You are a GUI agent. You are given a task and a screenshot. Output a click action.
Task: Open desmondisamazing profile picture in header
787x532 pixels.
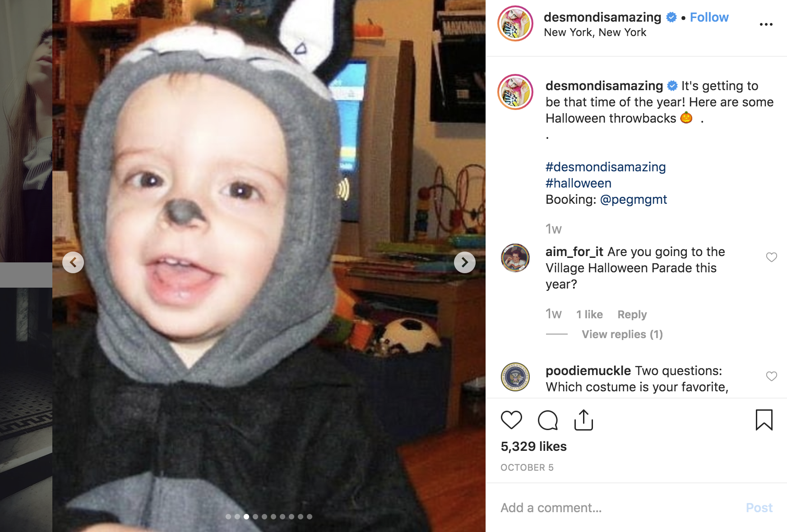tap(515, 23)
